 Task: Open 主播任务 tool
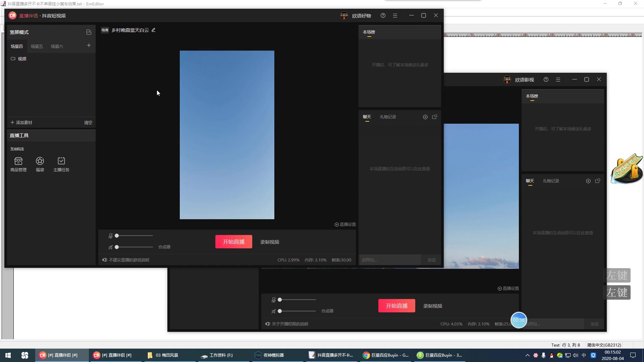61,165
